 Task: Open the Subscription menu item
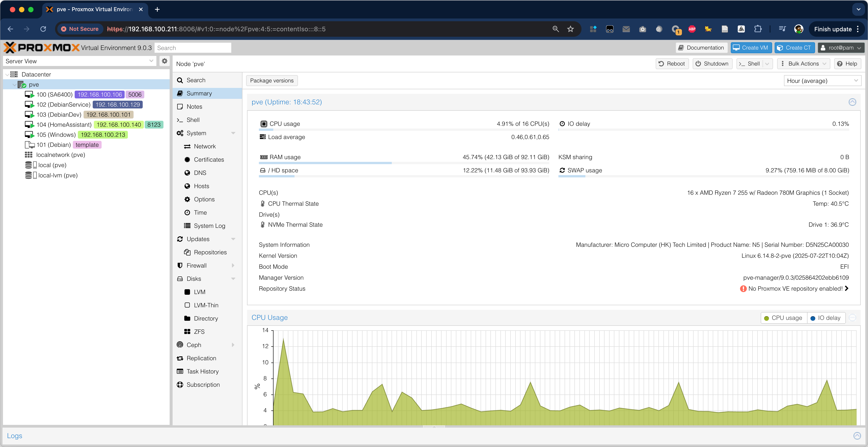pos(207,385)
